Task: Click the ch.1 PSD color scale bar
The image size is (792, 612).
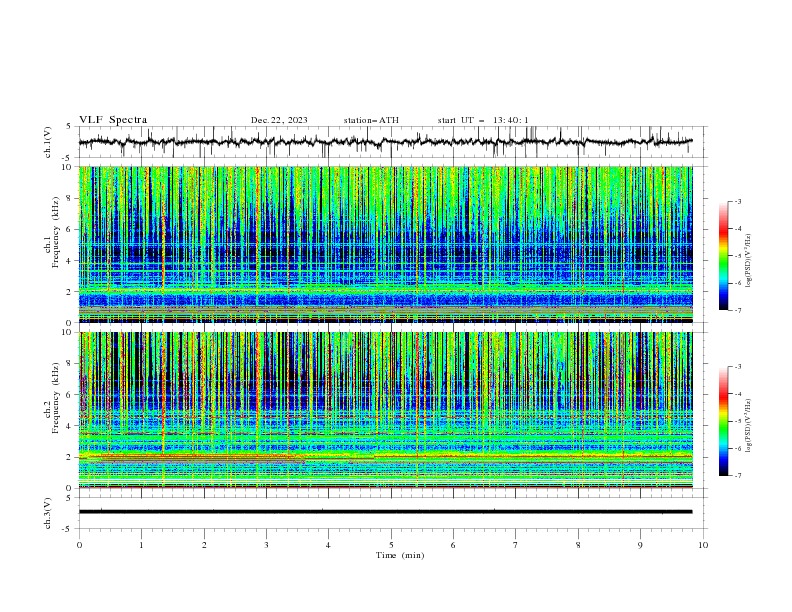Action: pyautogui.click(x=724, y=256)
